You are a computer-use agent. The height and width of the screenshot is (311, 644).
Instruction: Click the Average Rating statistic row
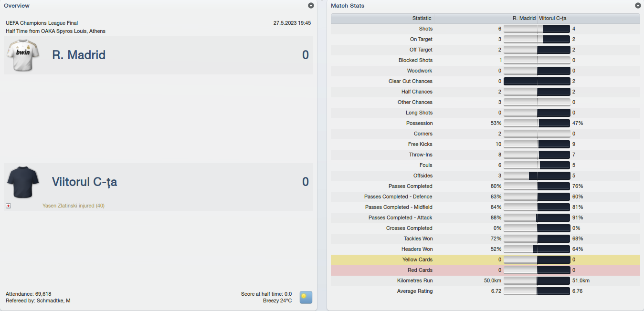[486, 291]
